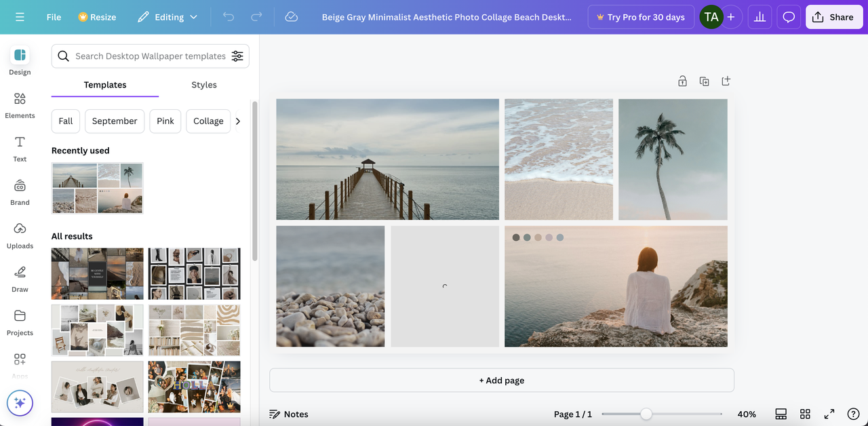Open the Brand sidebar panel
This screenshot has height=426, width=868.
[x=20, y=192]
